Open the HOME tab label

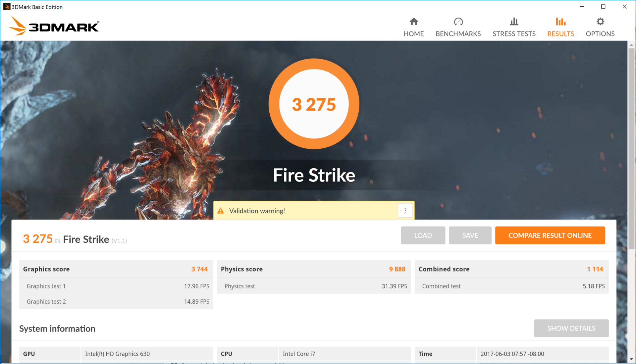point(414,34)
